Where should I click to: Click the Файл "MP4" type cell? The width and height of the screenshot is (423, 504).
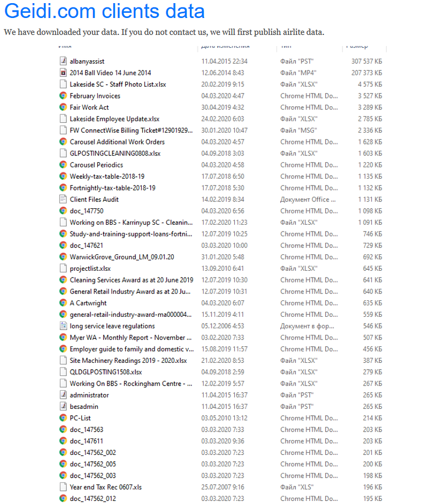pyautogui.click(x=298, y=72)
